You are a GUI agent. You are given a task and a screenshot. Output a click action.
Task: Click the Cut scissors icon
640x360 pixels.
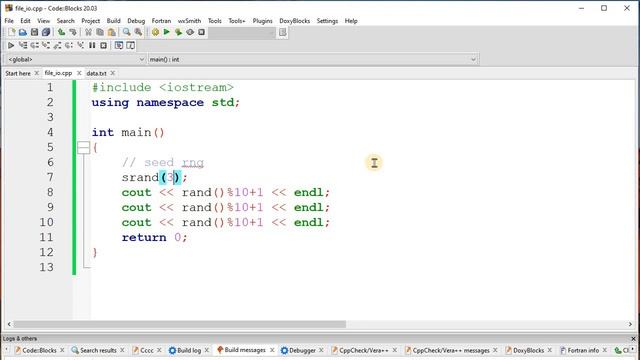pos(88,32)
